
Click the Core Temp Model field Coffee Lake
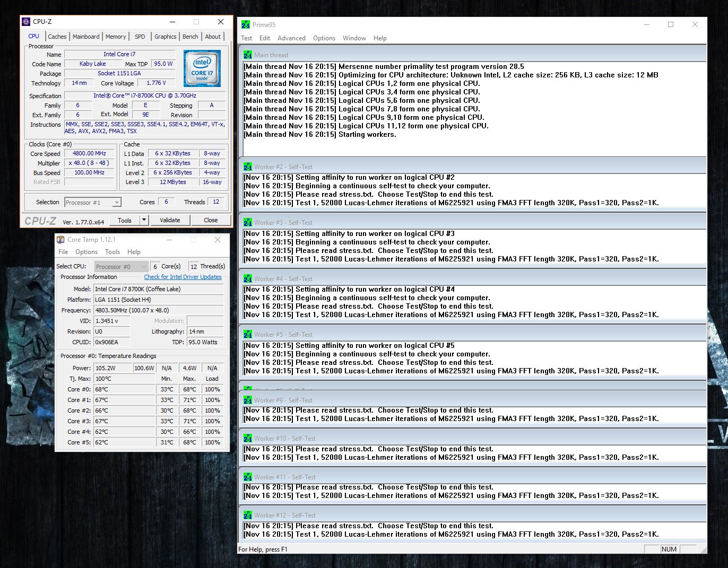159,289
